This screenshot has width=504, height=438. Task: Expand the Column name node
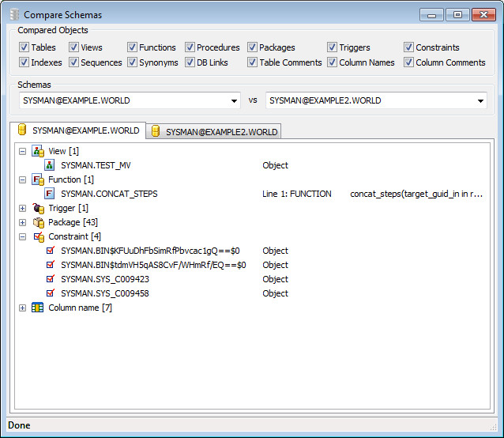tap(22, 308)
